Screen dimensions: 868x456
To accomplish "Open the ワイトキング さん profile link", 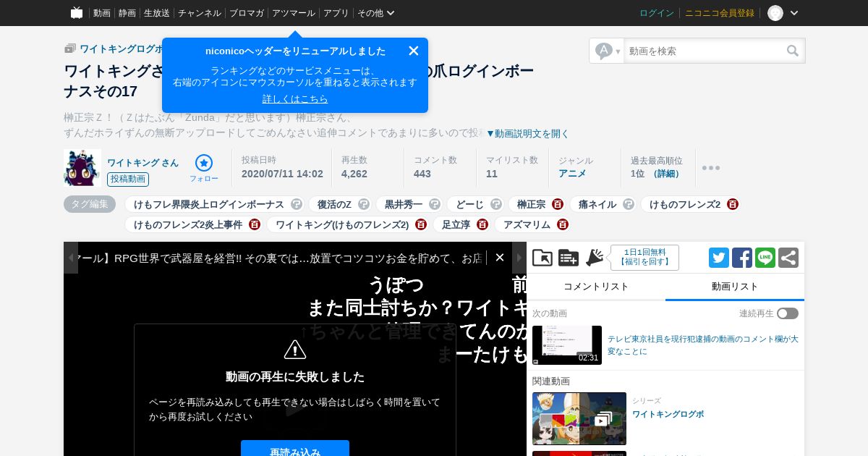I will pyautogui.click(x=142, y=162).
